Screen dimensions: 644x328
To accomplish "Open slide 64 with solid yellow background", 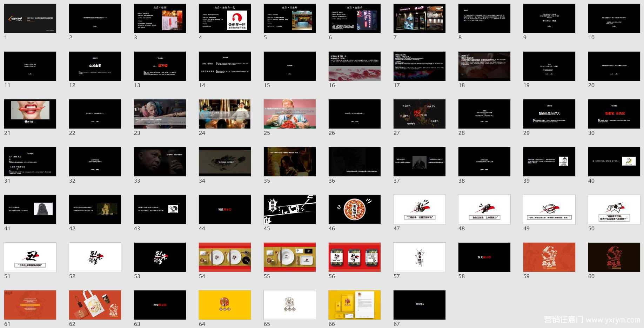I will click(x=225, y=305).
